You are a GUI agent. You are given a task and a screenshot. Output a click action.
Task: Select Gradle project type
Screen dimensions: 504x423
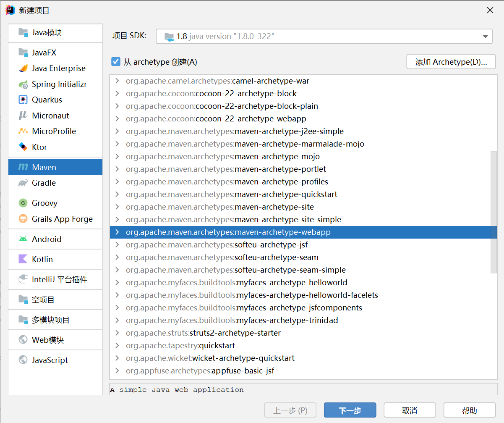(x=55, y=183)
